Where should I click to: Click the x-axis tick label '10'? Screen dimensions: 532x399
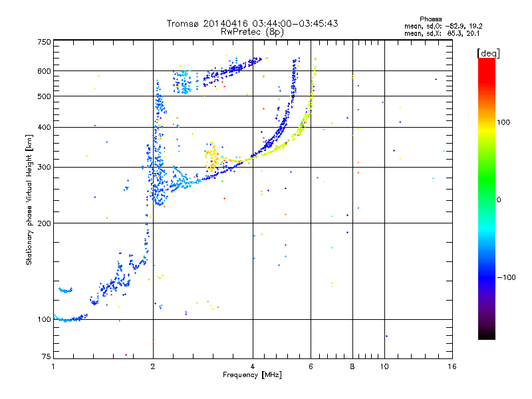[x=384, y=366]
